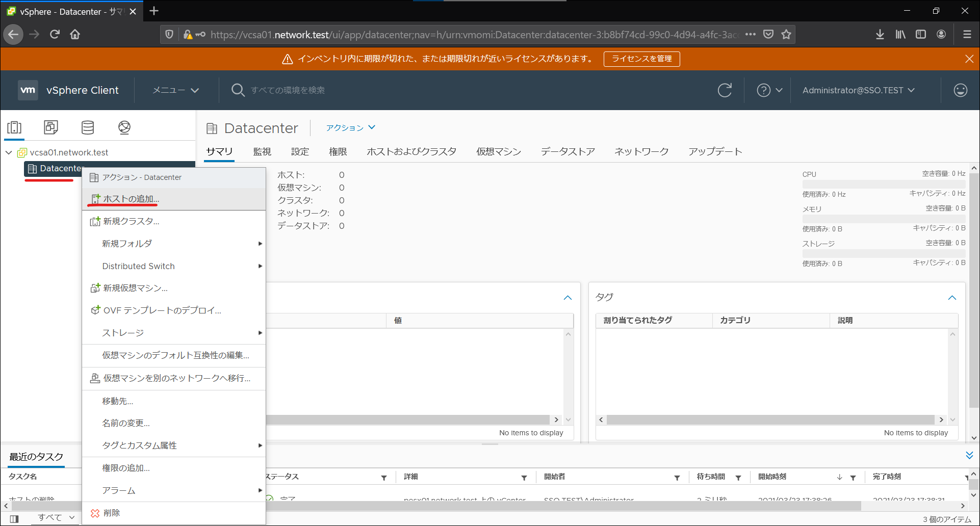Expand the アラーム submenu
The width and height of the screenshot is (980, 526).
click(174, 490)
